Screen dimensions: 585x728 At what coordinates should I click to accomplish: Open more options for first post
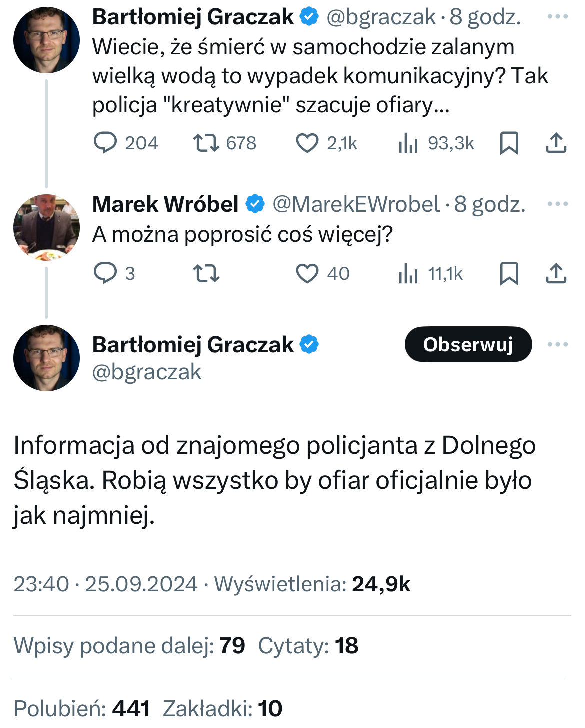click(557, 17)
